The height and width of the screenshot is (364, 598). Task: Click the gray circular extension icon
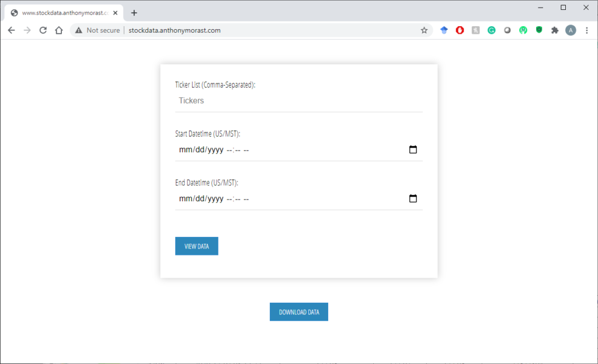(507, 30)
